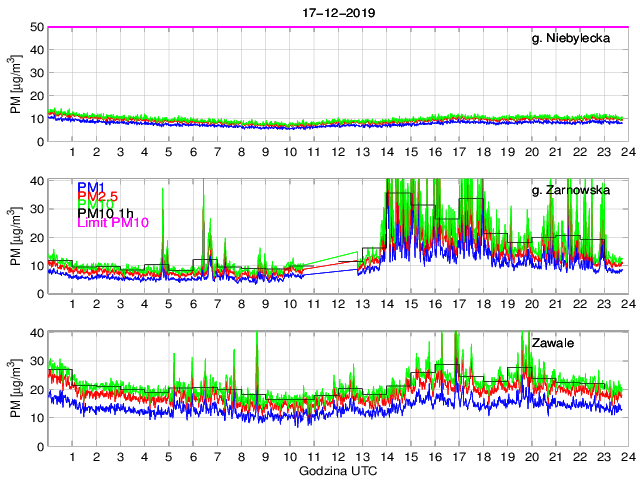The width and height of the screenshot is (640, 480).
Task: Click the 50 y-axis tick in the top plot
Action: (35, 27)
